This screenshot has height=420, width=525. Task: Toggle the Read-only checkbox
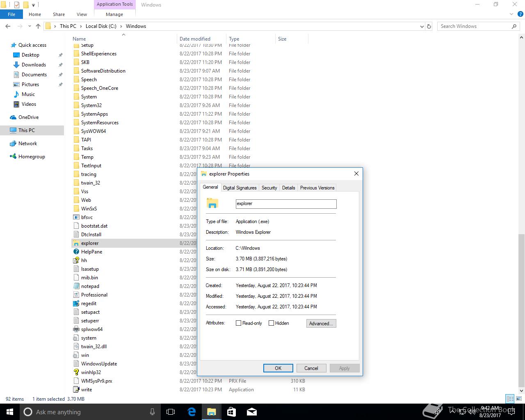(x=238, y=323)
